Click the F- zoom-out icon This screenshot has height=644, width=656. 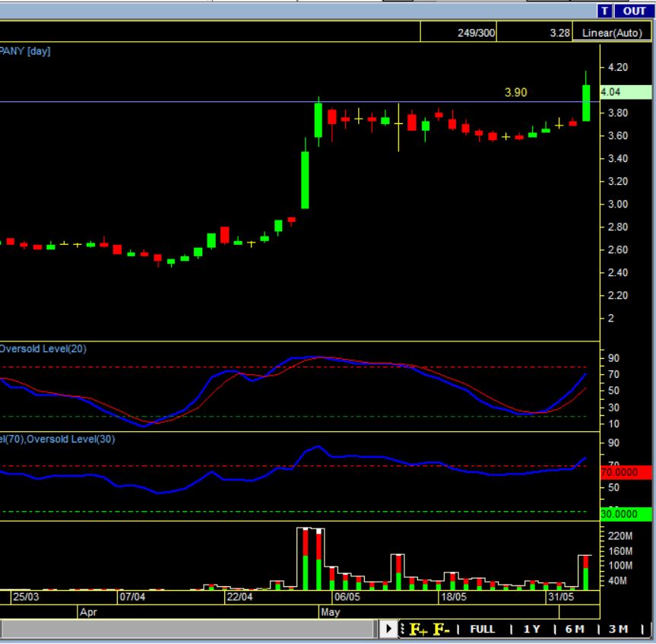coord(441,629)
